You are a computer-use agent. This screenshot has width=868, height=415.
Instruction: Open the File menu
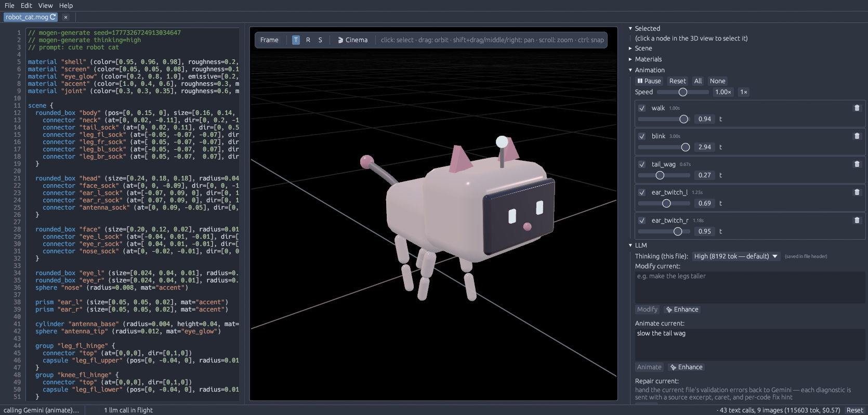click(x=9, y=5)
